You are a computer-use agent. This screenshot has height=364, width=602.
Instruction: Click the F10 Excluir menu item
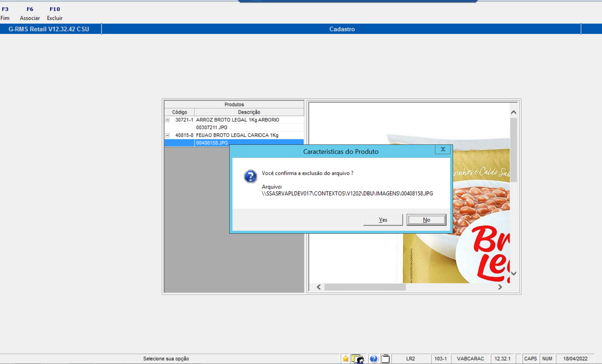click(x=55, y=13)
